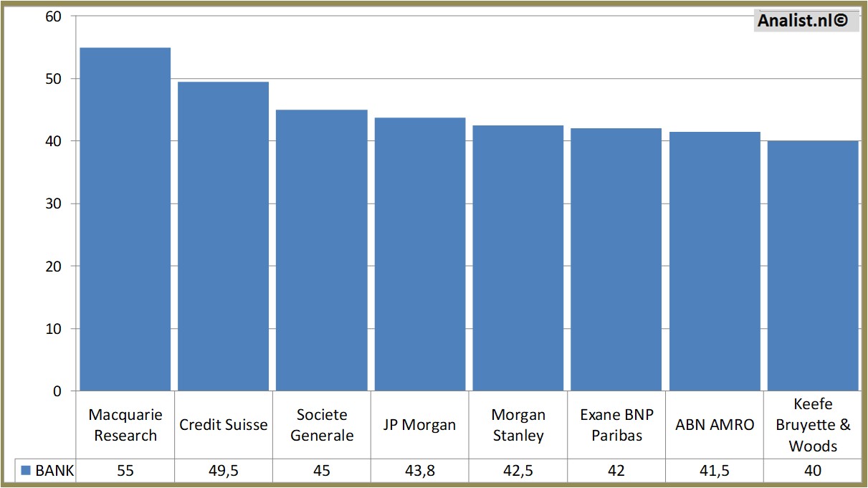Screen dimensions: 868x488
Task: Click the JP Morgan axis label
Action: [420, 425]
